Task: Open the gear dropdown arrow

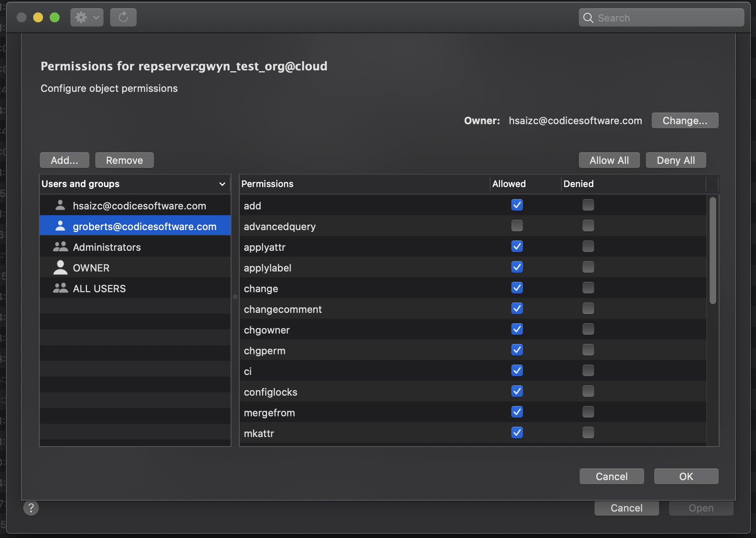Action: [96, 17]
